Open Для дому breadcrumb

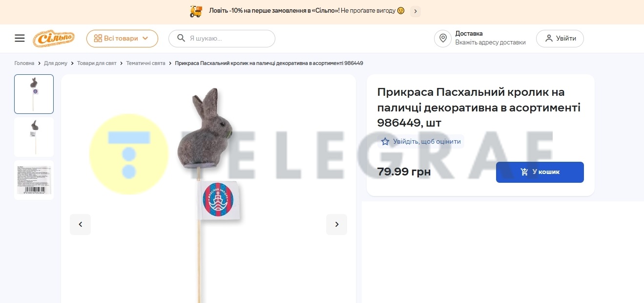tap(56, 64)
